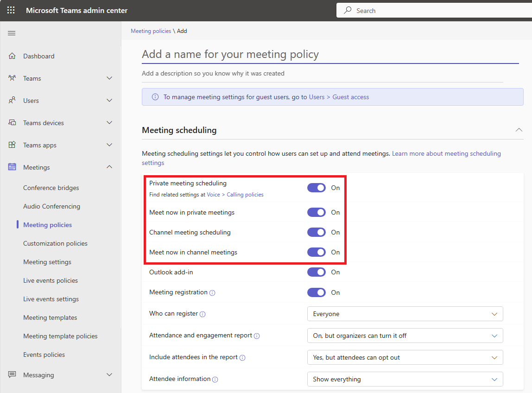Click the waffle app launcher icon
The height and width of the screenshot is (393, 532).
click(11, 10)
